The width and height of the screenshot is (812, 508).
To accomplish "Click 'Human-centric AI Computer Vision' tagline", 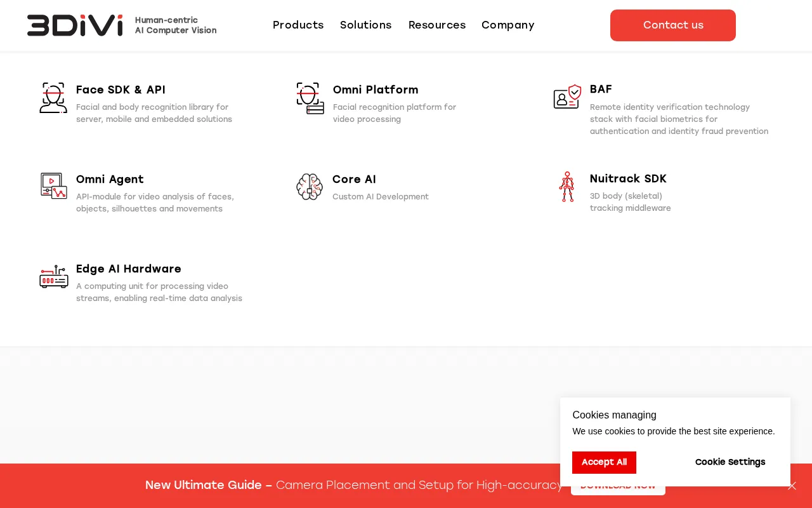I will click(176, 25).
